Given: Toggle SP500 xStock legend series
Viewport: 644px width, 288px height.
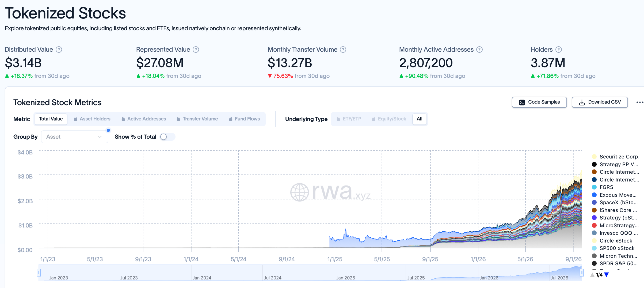Looking at the screenshot, I should point(613,248).
